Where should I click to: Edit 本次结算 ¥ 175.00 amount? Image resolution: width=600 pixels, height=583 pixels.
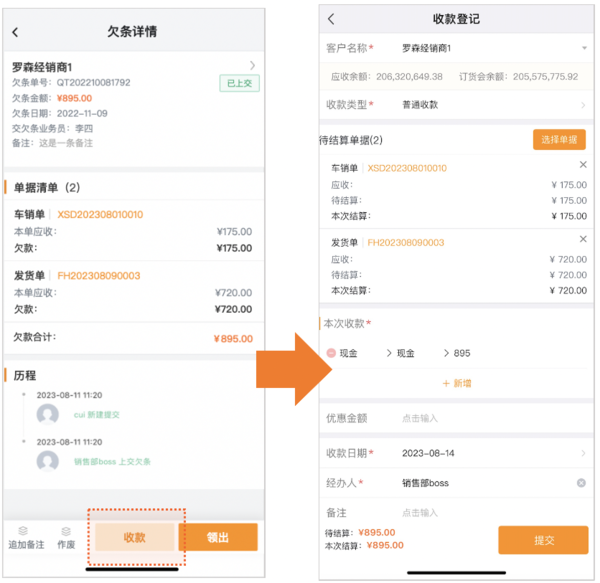[x=569, y=216]
